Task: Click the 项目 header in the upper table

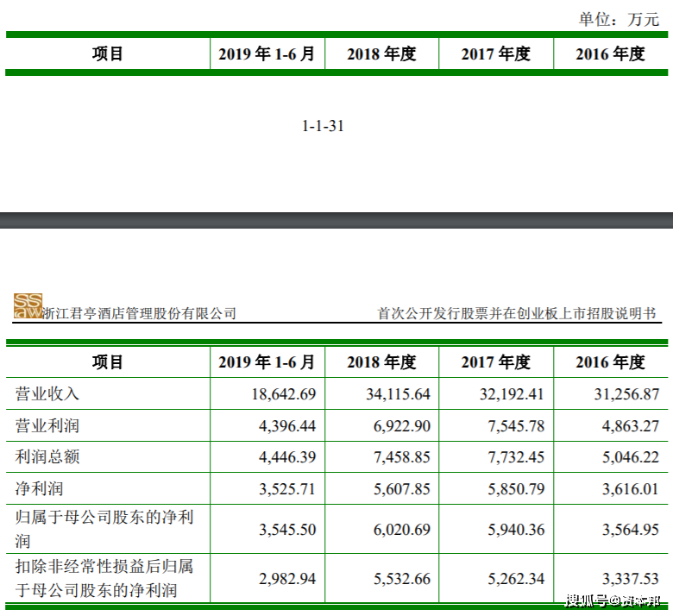Action: (x=108, y=54)
